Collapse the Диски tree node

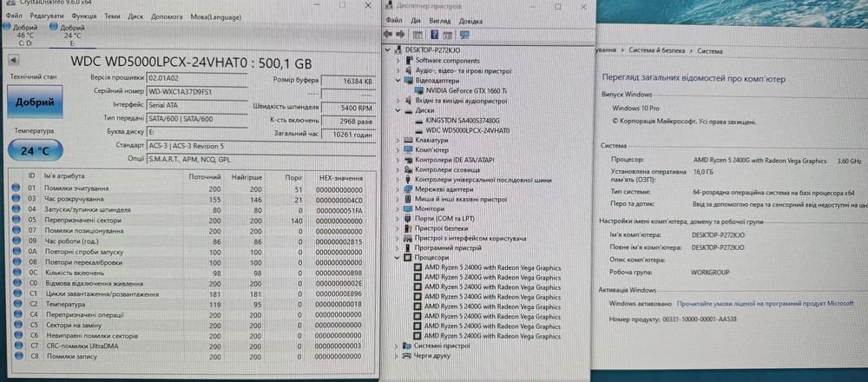pos(398,110)
